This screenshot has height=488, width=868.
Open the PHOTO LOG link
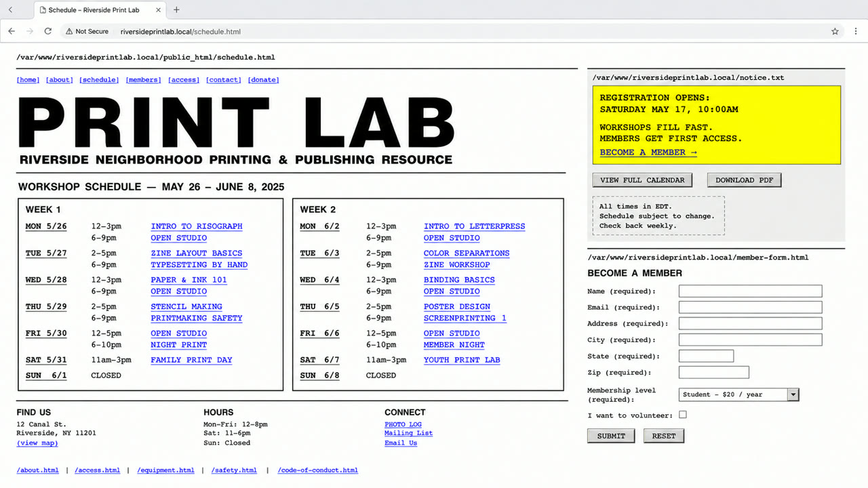pos(403,425)
